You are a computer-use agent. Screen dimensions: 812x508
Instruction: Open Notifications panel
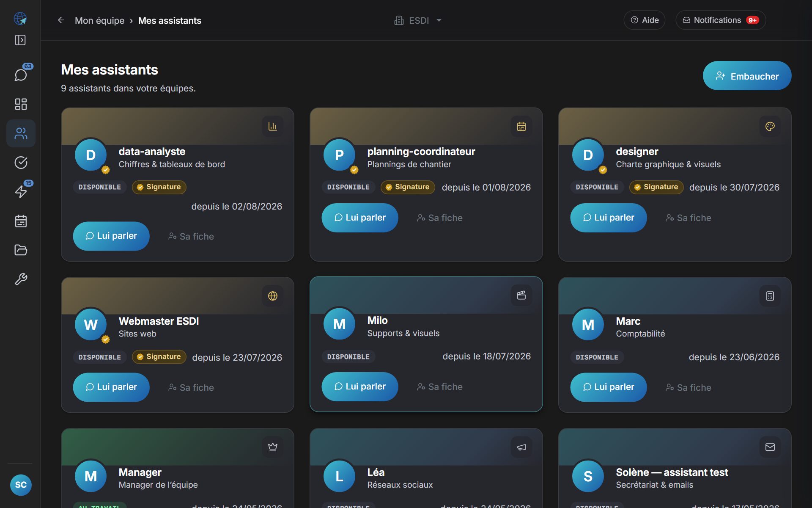[x=721, y=20]
